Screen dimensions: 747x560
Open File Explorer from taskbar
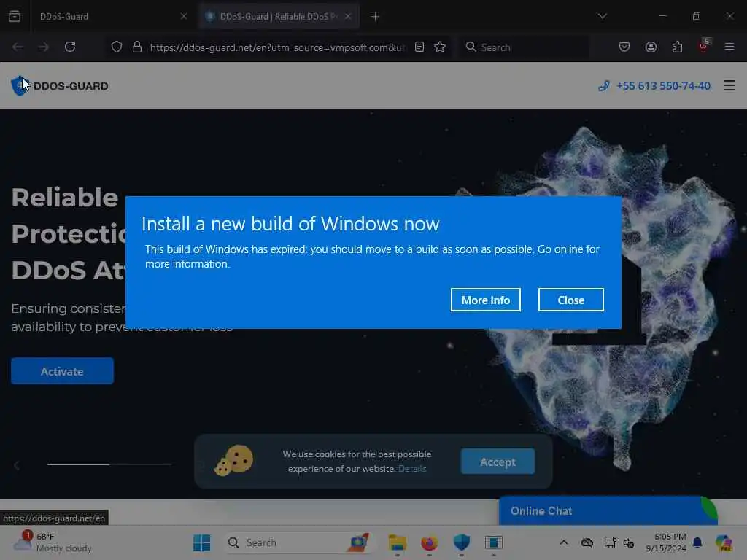pyautogui.click(x=397, y=542)
